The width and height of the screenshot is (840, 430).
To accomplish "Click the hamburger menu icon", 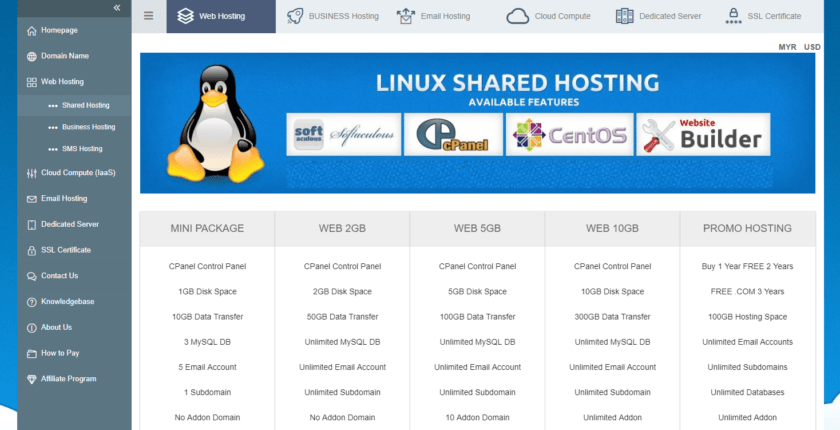I will [148, 16].
